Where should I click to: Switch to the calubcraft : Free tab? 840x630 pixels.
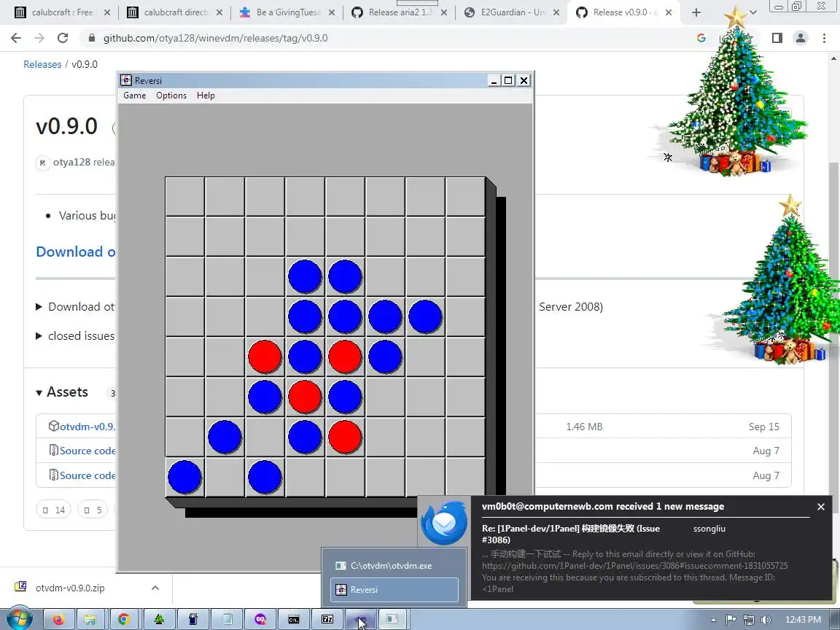(x=61, y=12)
